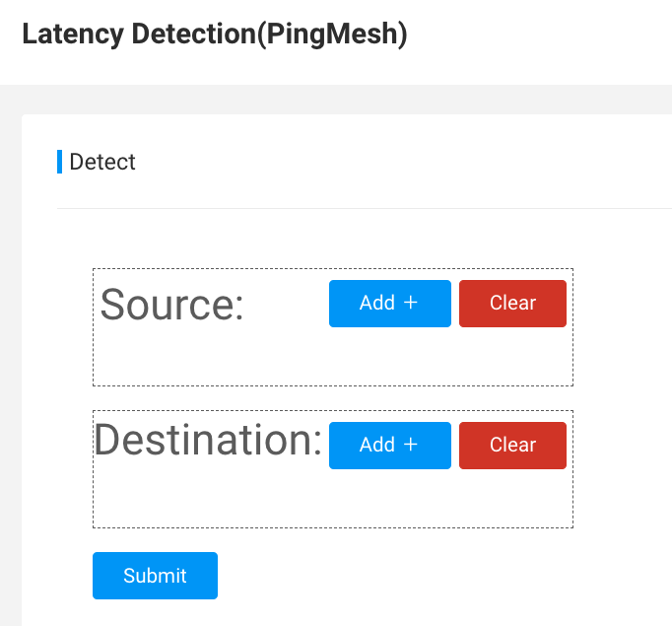Clear the Source entries
Screen dimensions: 672x626
(512, 304)
